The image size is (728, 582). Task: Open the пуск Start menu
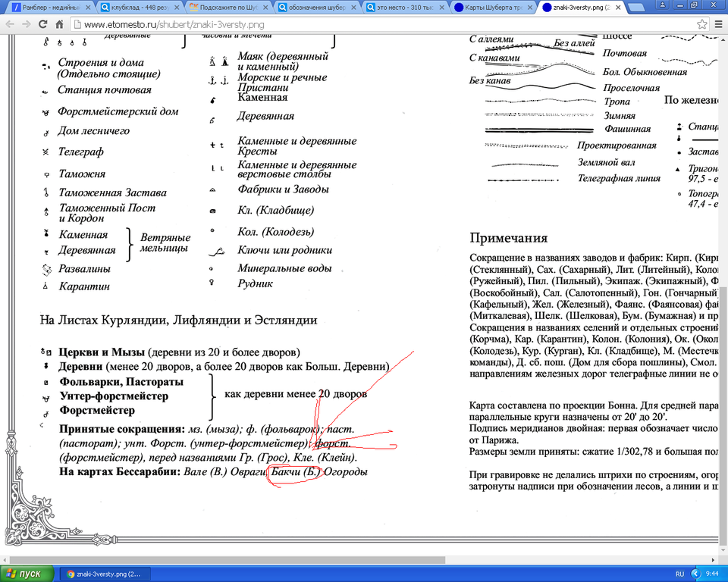27,574
